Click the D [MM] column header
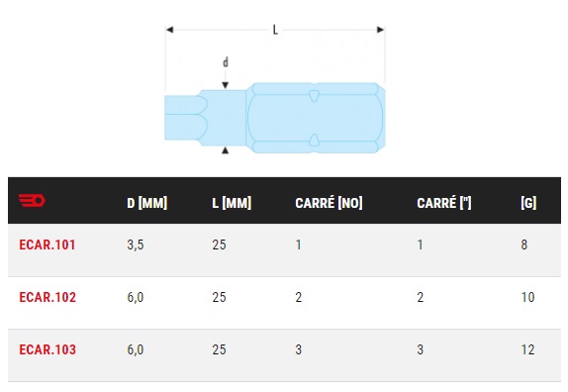The image size is (568, 392). tap(147, 203)
